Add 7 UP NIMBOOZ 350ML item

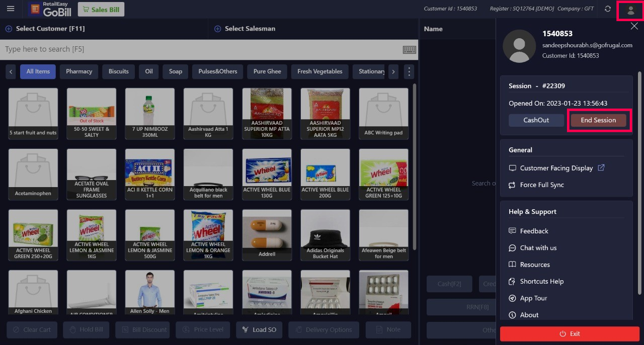point(150,114)
